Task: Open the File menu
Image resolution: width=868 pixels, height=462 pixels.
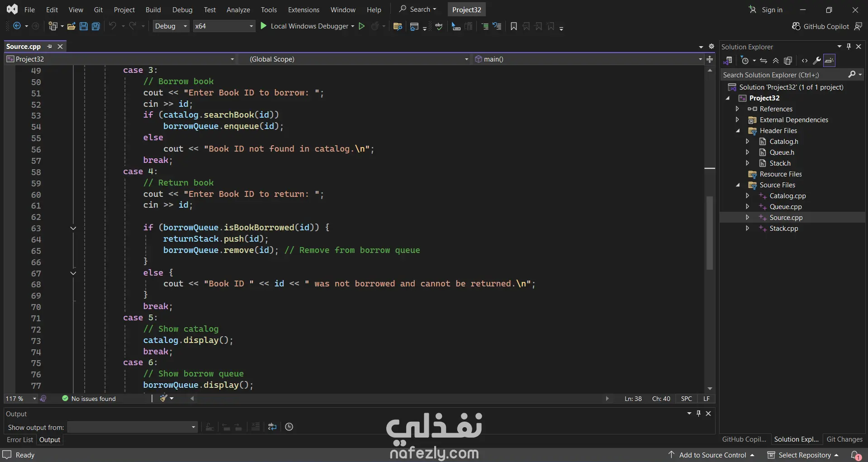Action: pyautogui.click(x=29, y=10)
